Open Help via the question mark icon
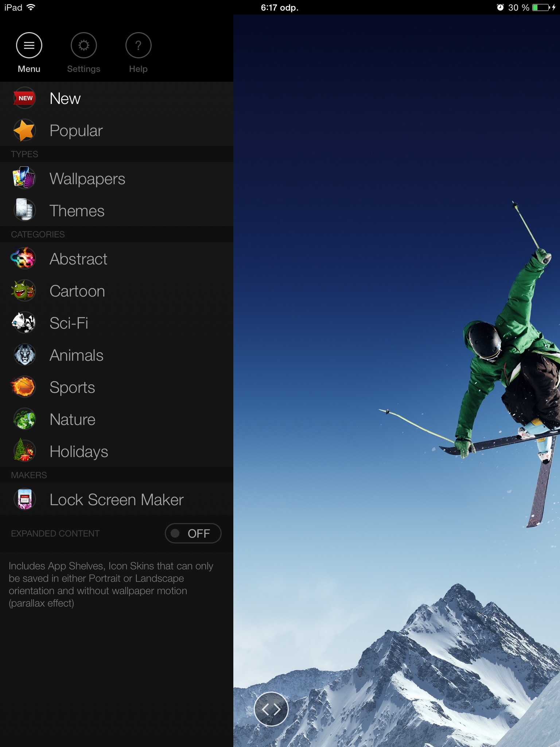 [138, 46]
